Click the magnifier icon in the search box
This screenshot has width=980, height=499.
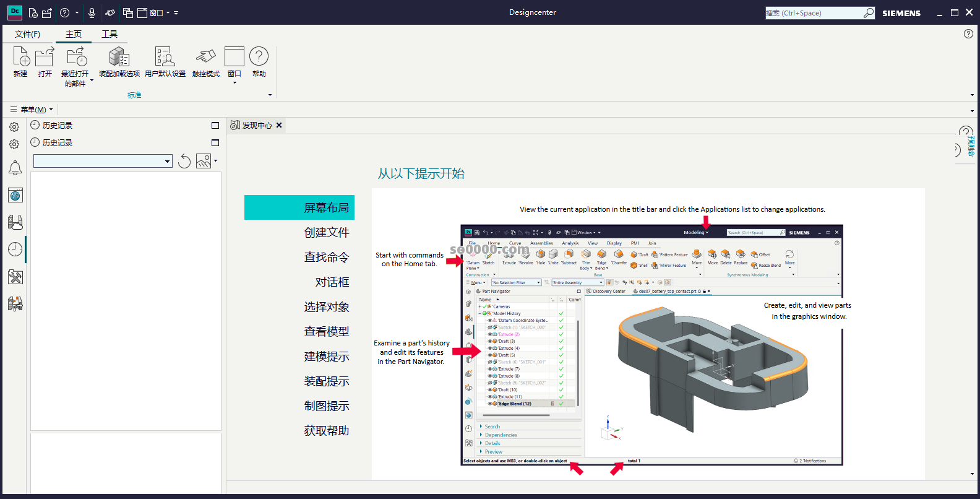tap(869, 12)
